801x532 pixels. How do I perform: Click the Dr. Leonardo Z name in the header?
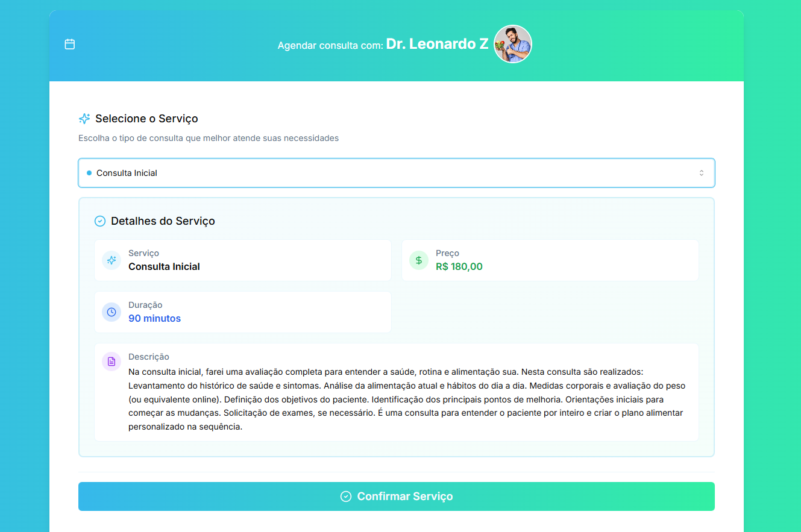[437, 43]
